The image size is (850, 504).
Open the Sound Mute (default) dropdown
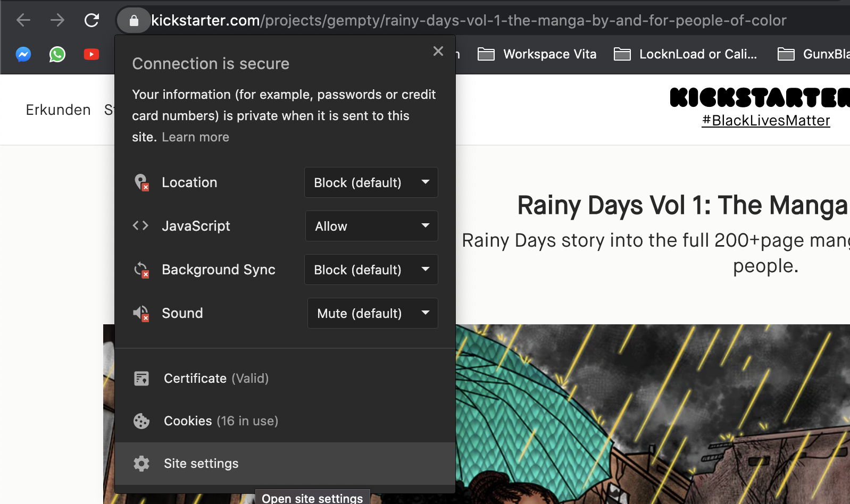[x=373, y=313]
